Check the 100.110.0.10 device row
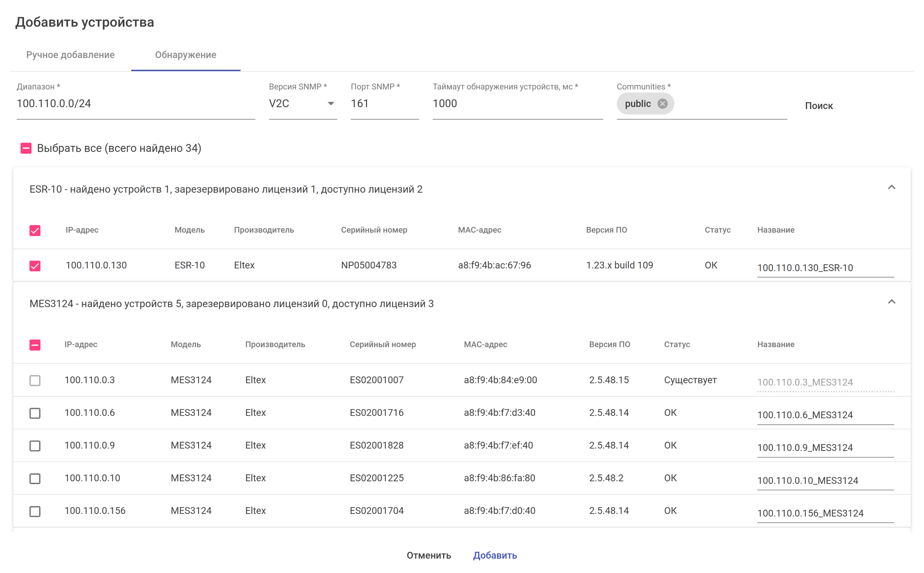This screenshot has height=573, width=924. 35,479
